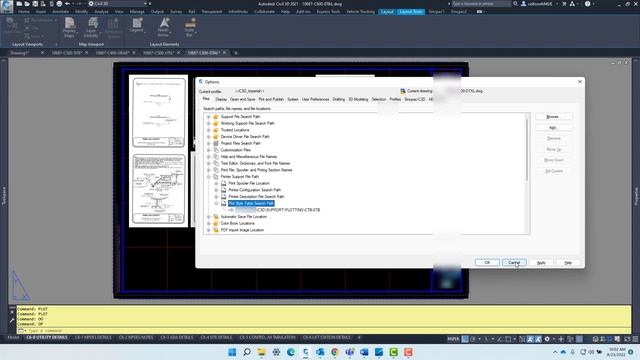Expand Trusted Locations node

[209, 130]
